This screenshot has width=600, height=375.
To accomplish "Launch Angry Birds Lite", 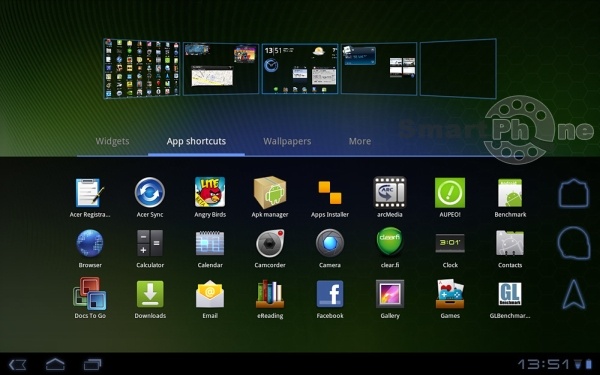I will click(210, 192).
